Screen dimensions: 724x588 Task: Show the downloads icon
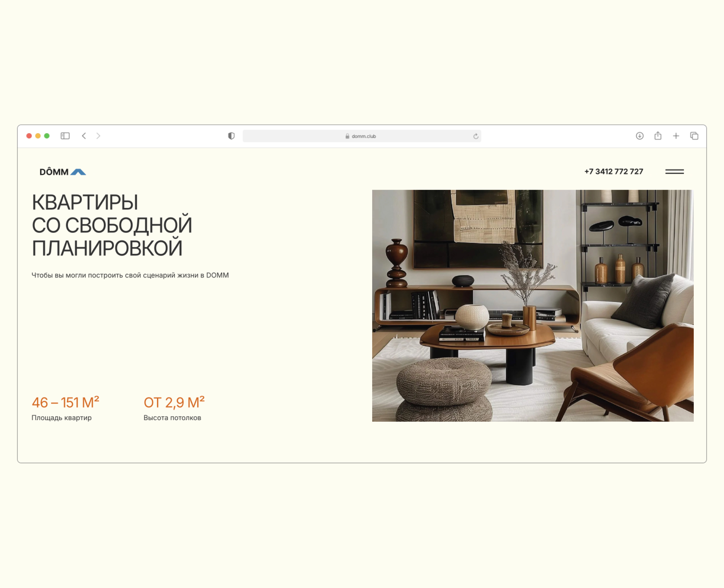[x=640, y=136]
